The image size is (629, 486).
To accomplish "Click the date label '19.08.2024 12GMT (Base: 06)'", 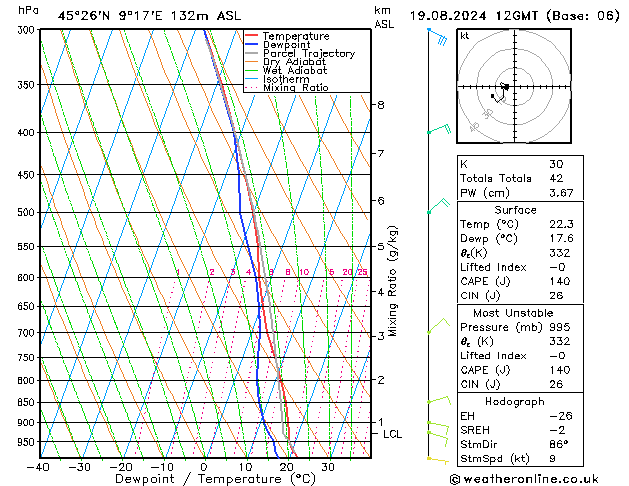I will [515, 16].
